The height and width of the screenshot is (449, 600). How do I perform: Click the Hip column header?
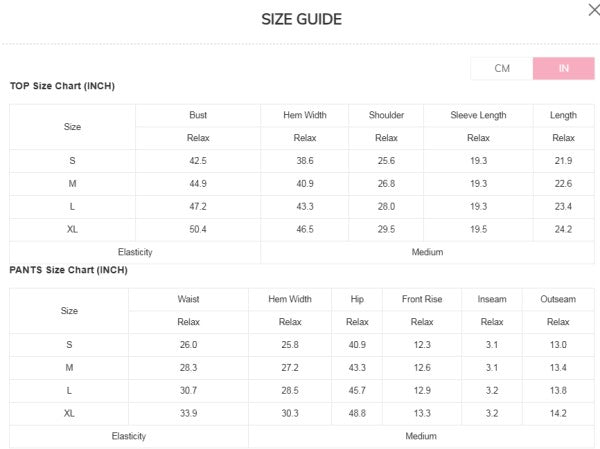[x=357, y=299]
